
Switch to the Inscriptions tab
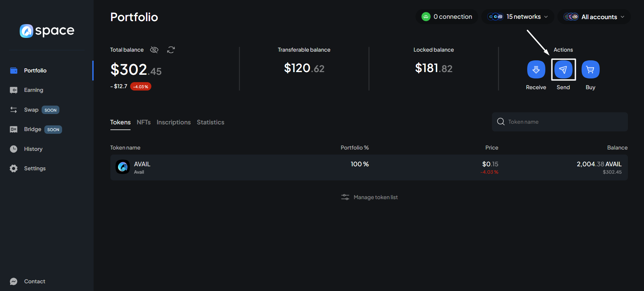[x=174, y=122]
